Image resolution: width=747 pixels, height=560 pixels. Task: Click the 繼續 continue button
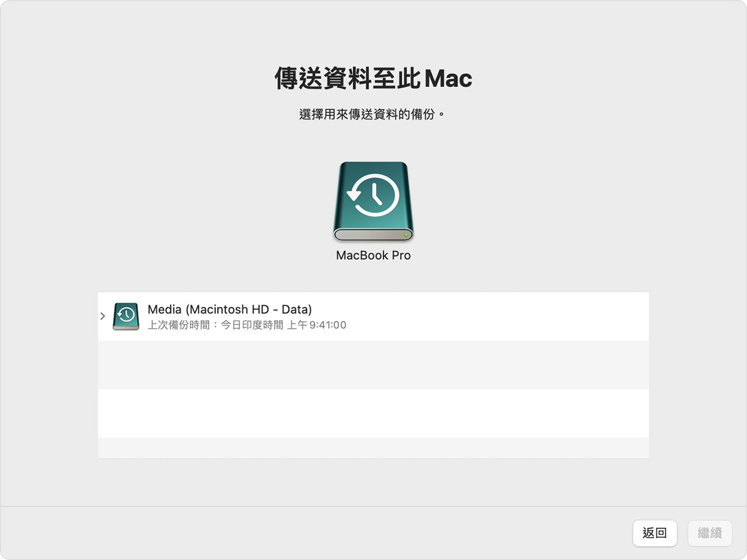click(x=710, y=533)
